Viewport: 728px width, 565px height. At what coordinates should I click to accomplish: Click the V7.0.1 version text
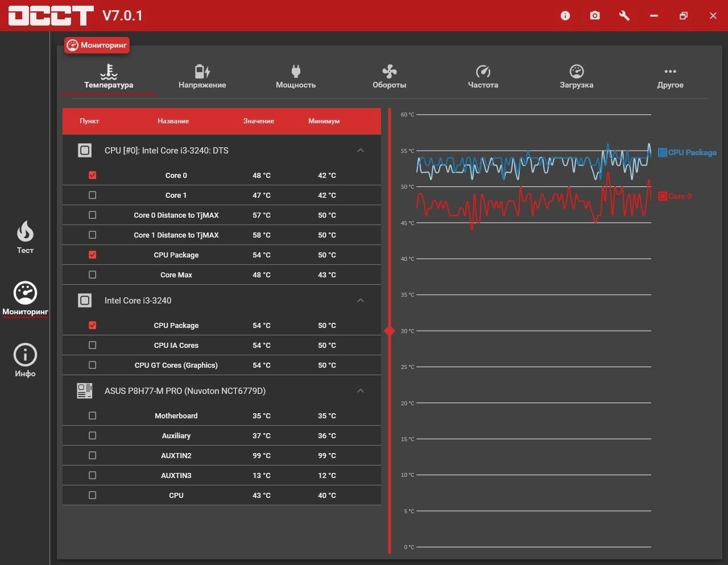coord(122,15)
